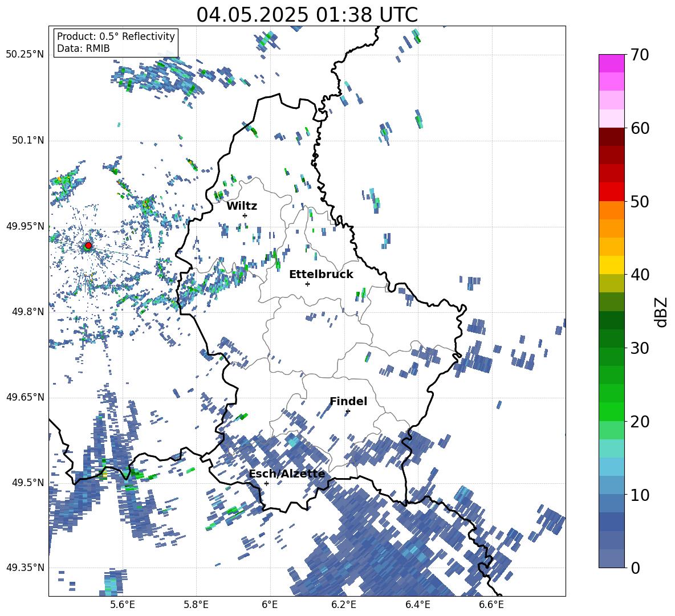This screenshot has width=675, height=616.
Task: Click the yellow colorbar segment at 40
Action: [x=611, y=264]
